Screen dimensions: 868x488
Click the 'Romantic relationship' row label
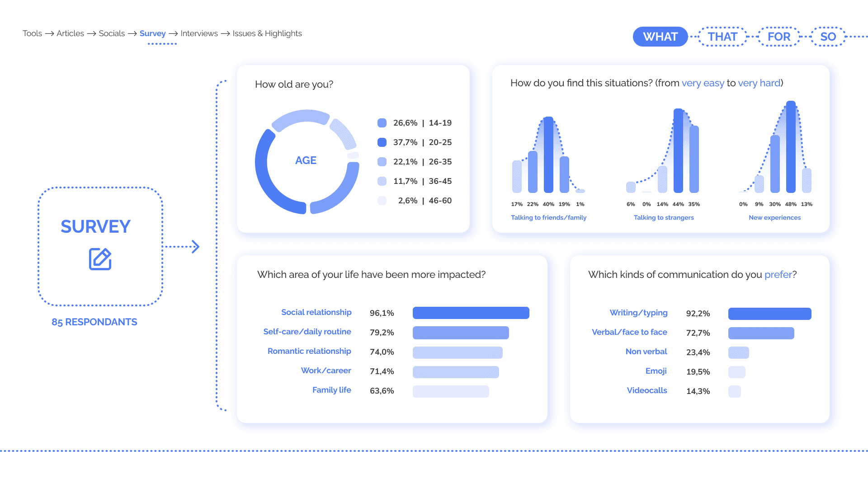coord(309,351)
